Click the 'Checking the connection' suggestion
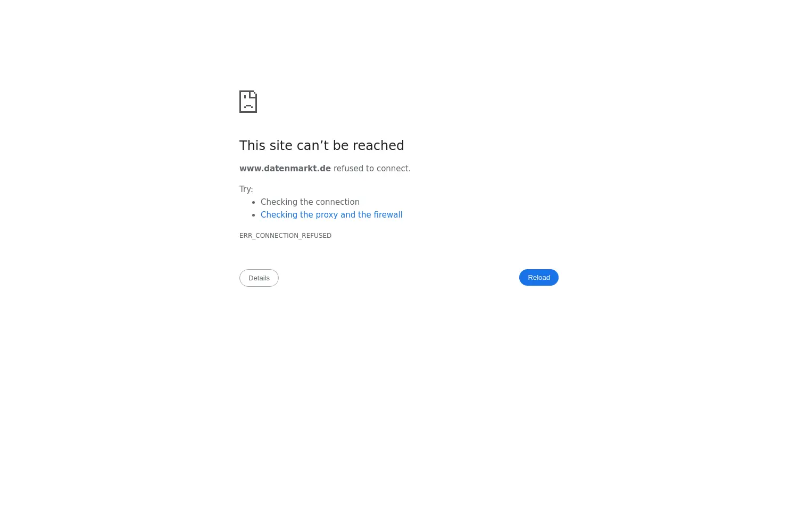This screenshot has width=798, height=532. coord(310,202)
